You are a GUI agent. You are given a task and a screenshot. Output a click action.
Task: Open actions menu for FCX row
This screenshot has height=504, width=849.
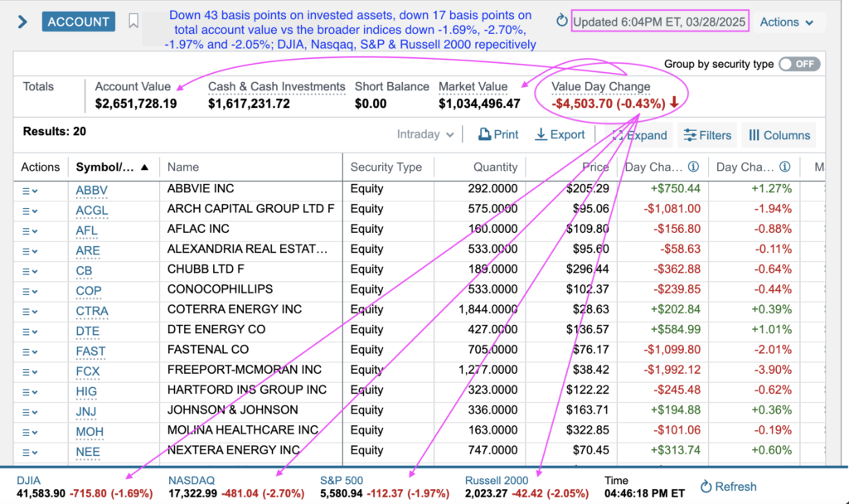30,372
